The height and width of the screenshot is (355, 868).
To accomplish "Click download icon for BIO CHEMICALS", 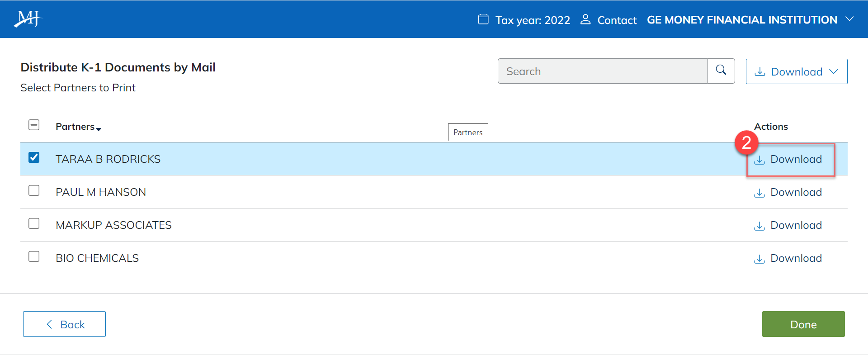I will (x=759, y=259).
